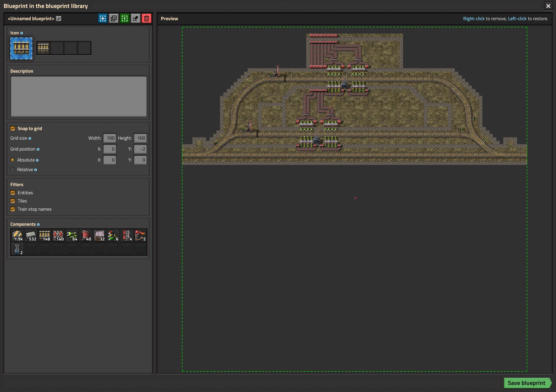This screenshot has height=392, width=556.
Task: Click the main blueprint icon preview
Action: (21, 48)
